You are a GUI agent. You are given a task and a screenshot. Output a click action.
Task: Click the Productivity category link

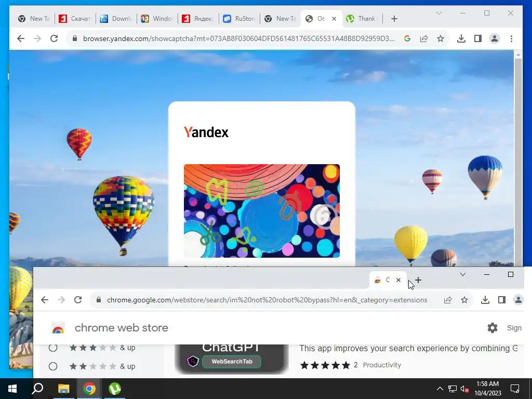point(382,365)
